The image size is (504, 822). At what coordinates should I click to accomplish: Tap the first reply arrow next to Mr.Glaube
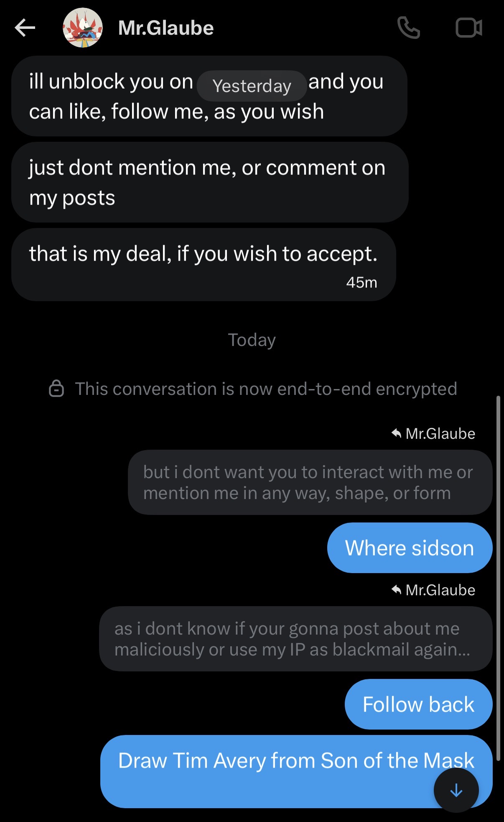click(x=396, y=433)
